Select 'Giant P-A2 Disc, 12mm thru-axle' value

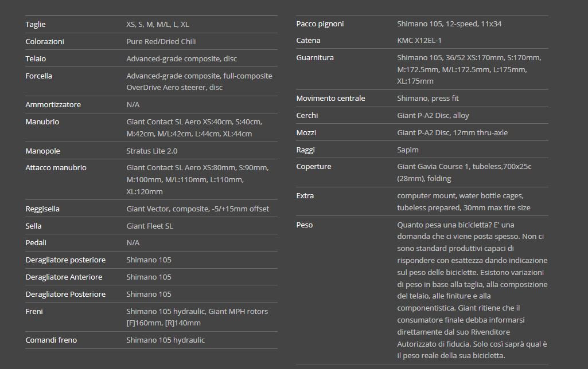[x=452, y=133]
